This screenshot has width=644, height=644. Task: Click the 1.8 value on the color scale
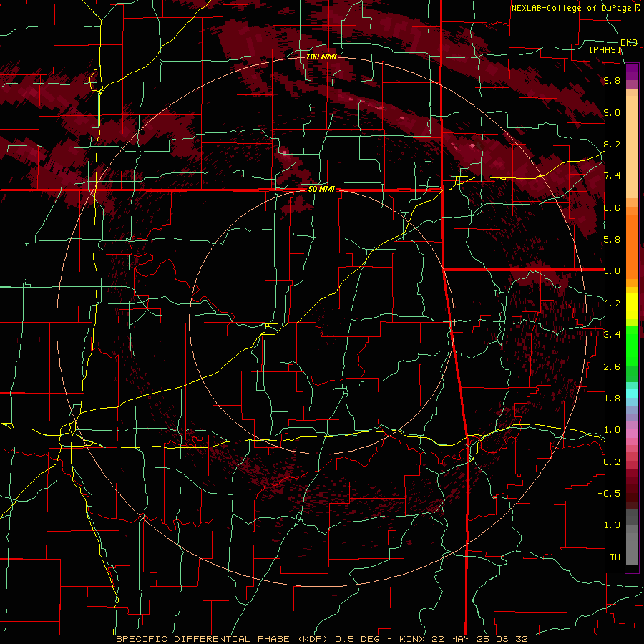click(612, 398)
